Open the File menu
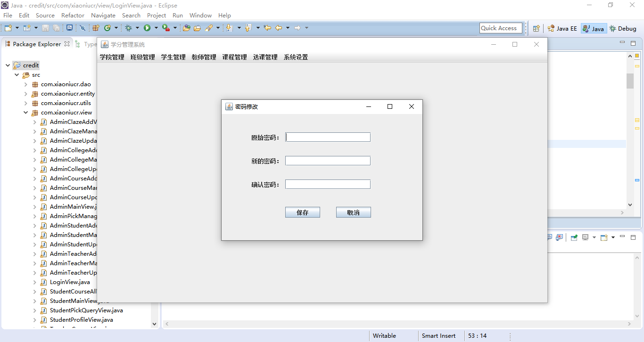Screen dimensions: 644x342 tap(8, 16)
